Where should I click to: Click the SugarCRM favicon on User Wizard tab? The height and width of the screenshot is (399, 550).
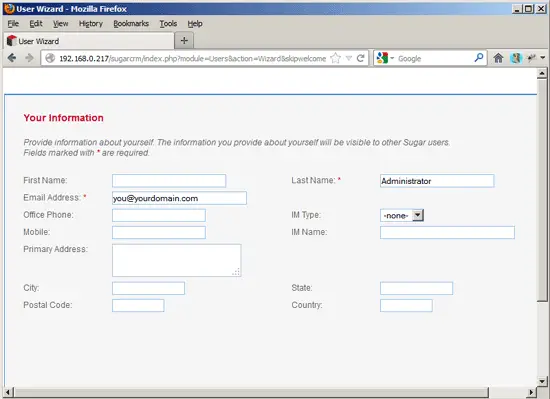click(12, 41)
